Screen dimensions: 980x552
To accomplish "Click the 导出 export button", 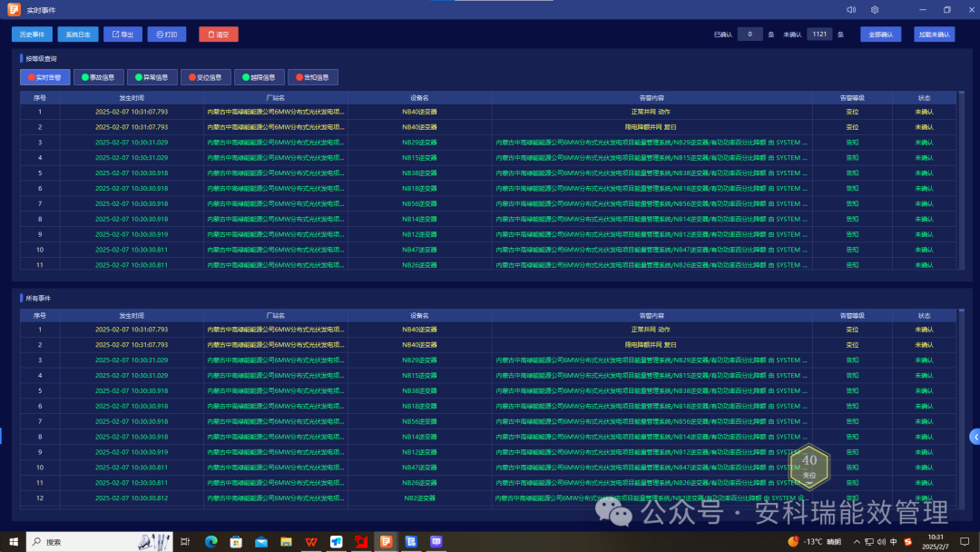I will pyautogui.click(x=122, y=34).
